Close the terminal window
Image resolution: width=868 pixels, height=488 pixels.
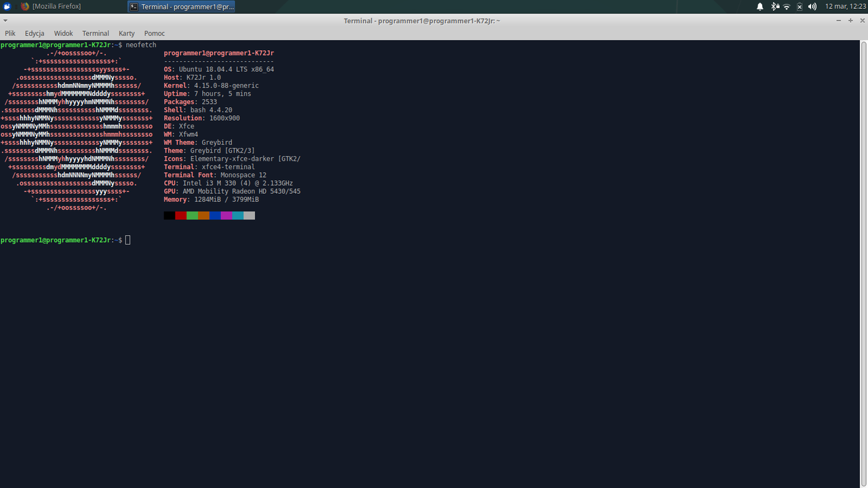click(861, 21)
